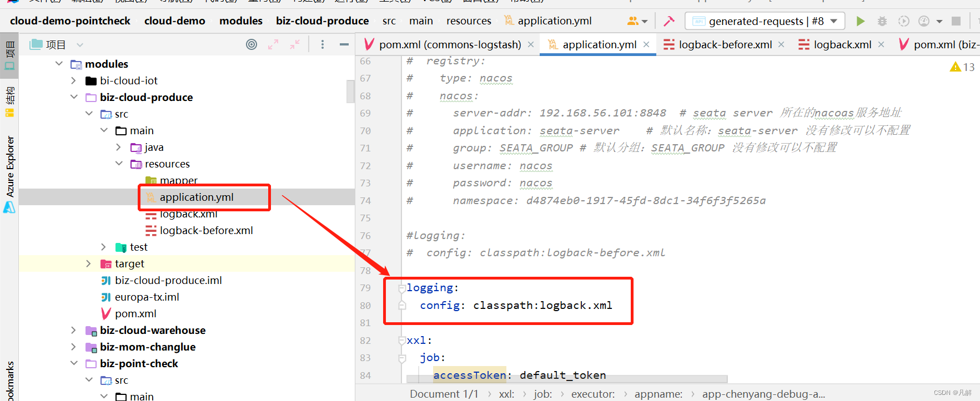Collapse the biz-point-check module
Image resolution: width=980 pixels, height=401 pixels.
click(74, 363)
